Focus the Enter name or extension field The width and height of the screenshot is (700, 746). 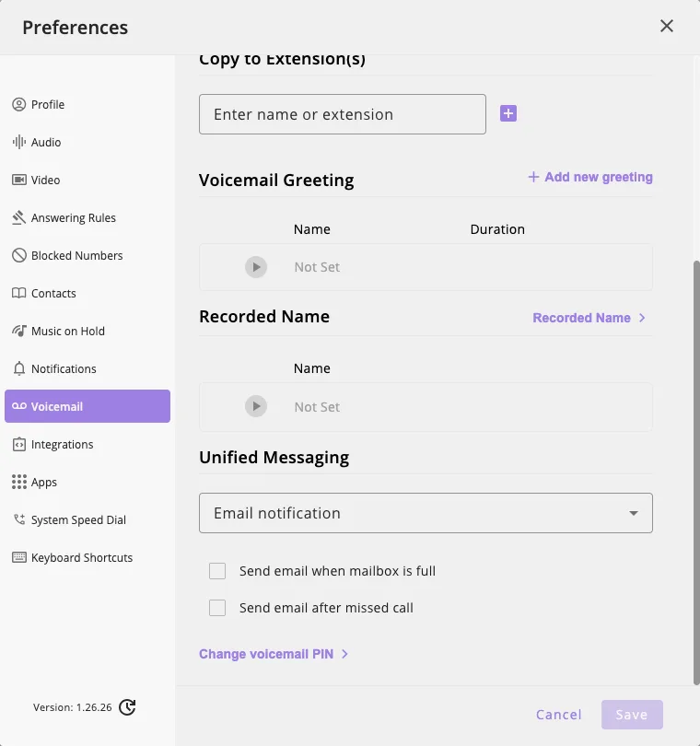343,114
